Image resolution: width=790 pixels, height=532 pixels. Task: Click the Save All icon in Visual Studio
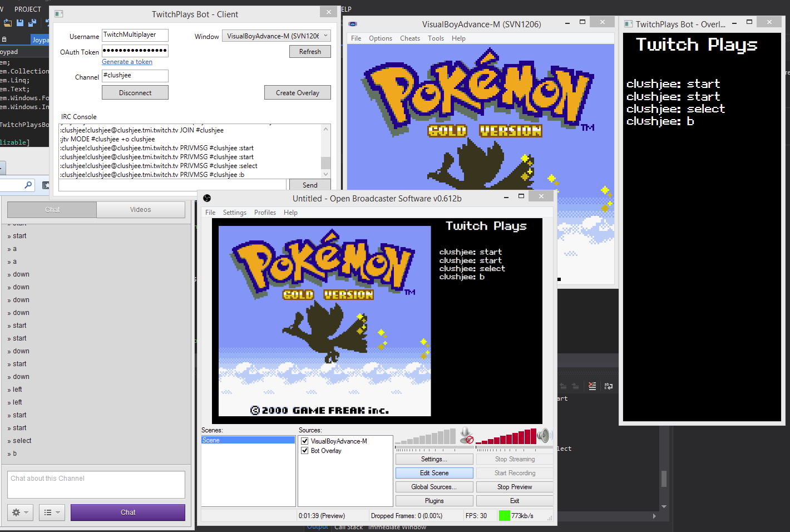pyautogui.click(x=32, y=23)
